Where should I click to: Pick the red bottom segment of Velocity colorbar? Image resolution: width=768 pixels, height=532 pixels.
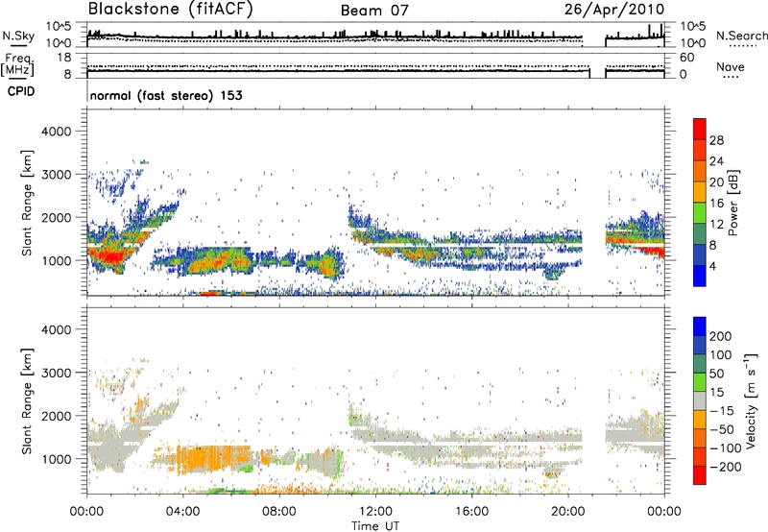[x=700, y=475]
